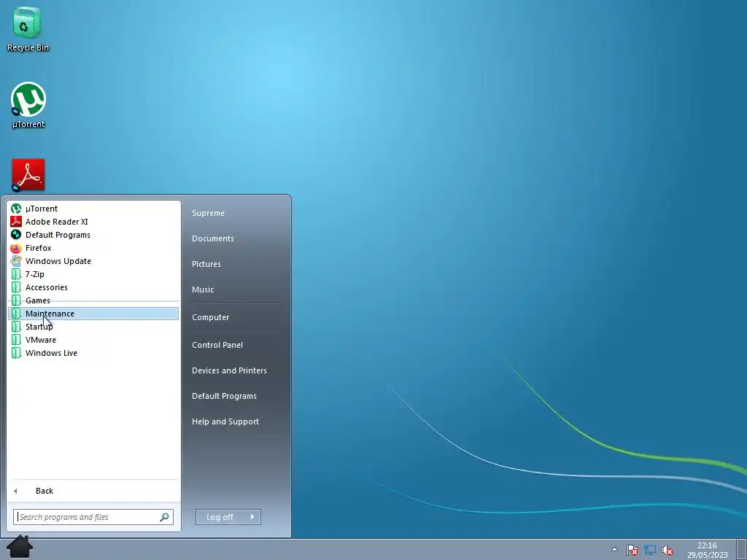The image size is (747, 560).
Task: Expand the 7-Zip program folder
Action: point(93,274)
